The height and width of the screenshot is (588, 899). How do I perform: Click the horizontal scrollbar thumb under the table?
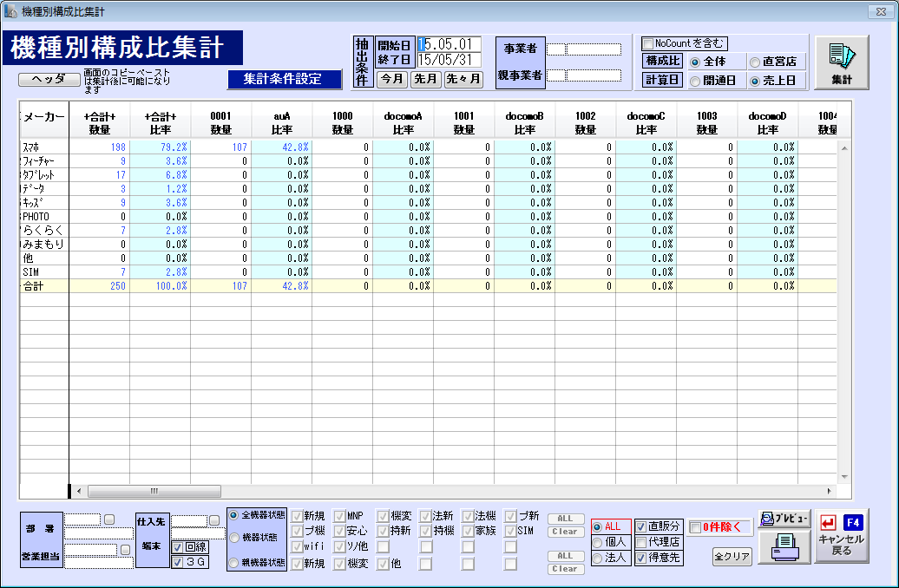point(154,491)
